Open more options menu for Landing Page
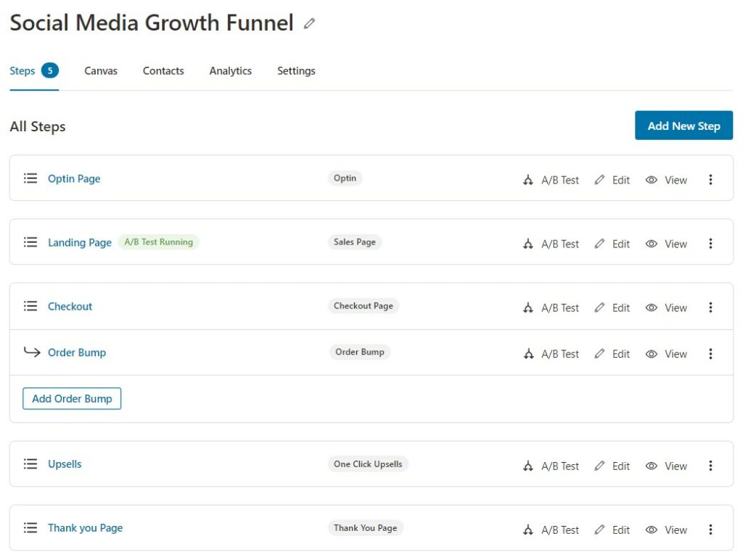743x560 pixels. (x=710, y=244)
